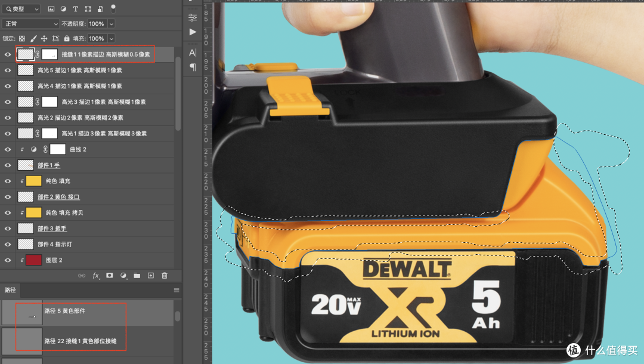The width and height of the screenshot is (644, 364).
Task: Hide the 图层 2 layer
Action: click(x=7, y=260)
